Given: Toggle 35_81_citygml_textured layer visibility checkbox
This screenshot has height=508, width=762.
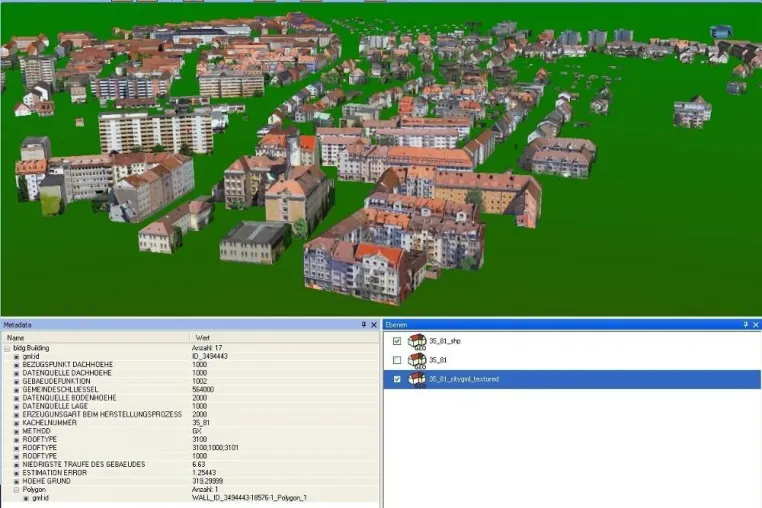Looking at the screenshot, I should pyautogui.click(x=397, y=379).
